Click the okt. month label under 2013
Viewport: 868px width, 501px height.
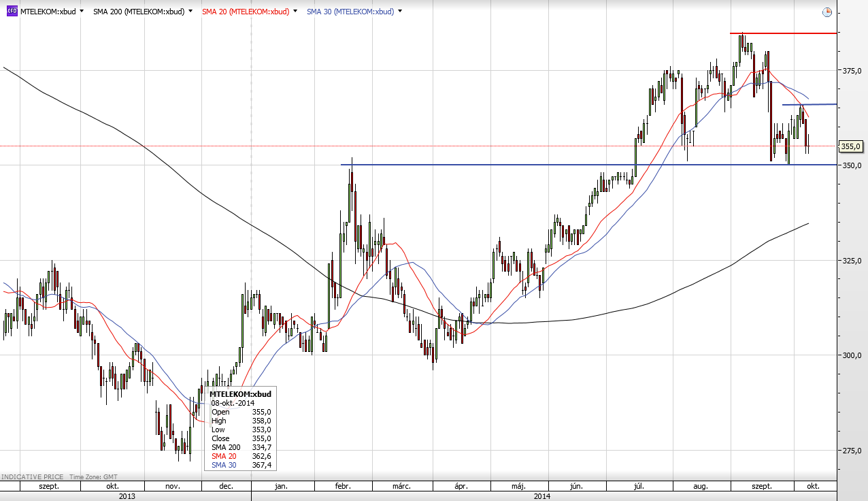tap(112, 487)
